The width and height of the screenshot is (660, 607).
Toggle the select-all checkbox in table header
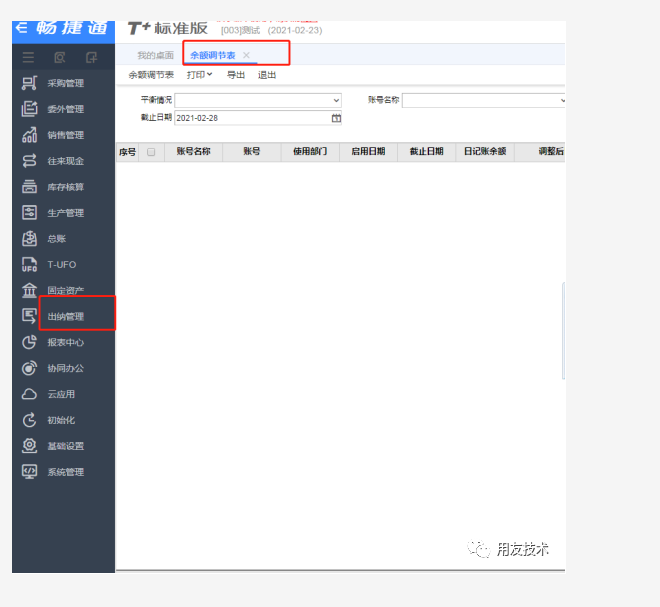click(x=151, y=152)
